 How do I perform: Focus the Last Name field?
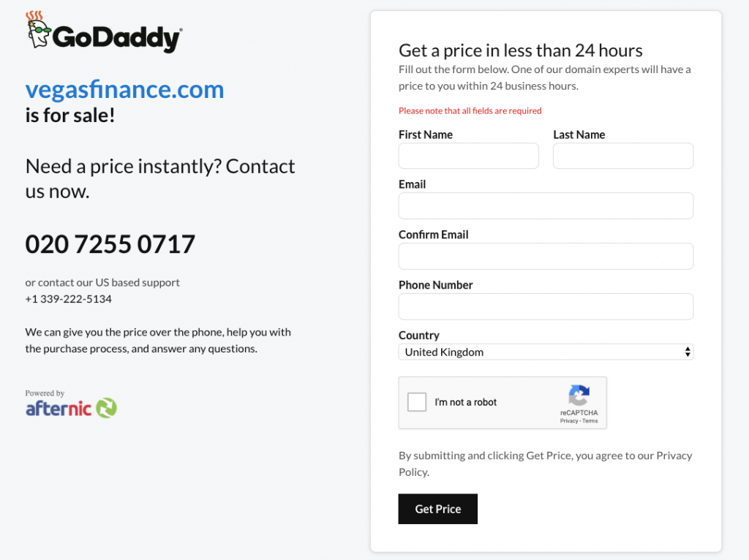coord(622,156)
